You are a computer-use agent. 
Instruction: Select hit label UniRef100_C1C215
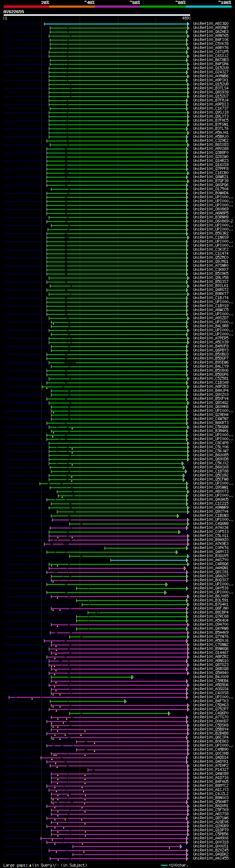211,504
